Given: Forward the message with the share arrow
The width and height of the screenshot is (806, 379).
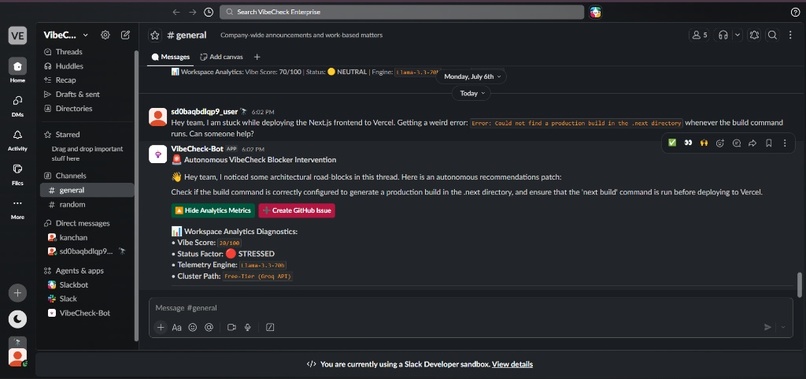Looking at the screenshot, I should (753, 143).
